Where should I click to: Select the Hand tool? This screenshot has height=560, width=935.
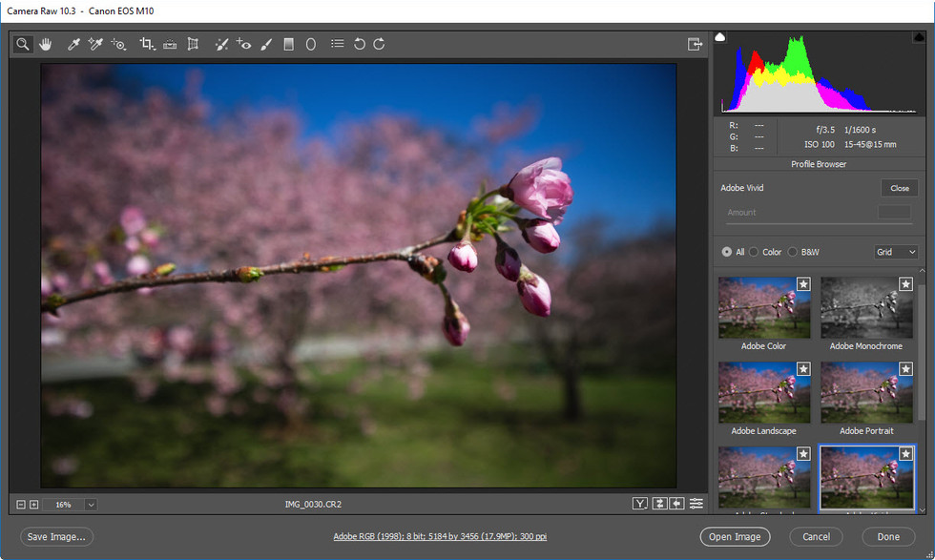pos(46,44)
